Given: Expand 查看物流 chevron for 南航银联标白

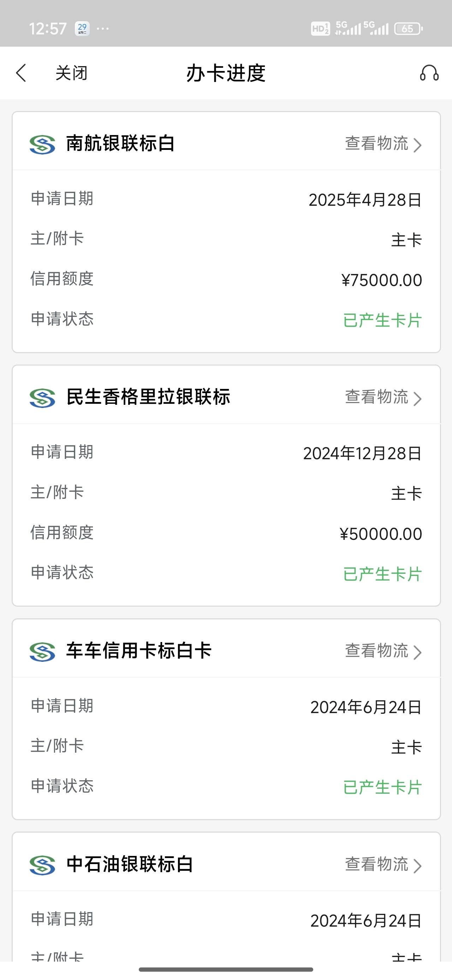Looking at the screenshot, I should pyautogui.click(x=417, y=145).
